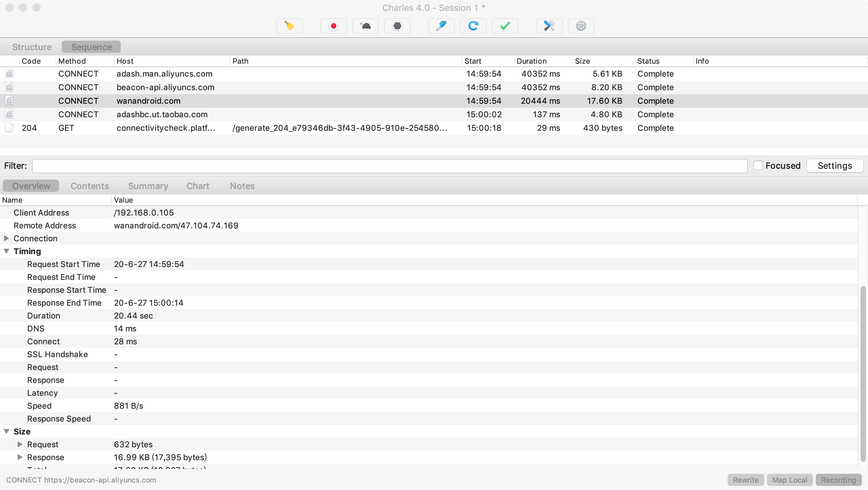This screenshot has height=490, width=868.
Task: Expand the Response size row
Action: click(x=20, y=457)
